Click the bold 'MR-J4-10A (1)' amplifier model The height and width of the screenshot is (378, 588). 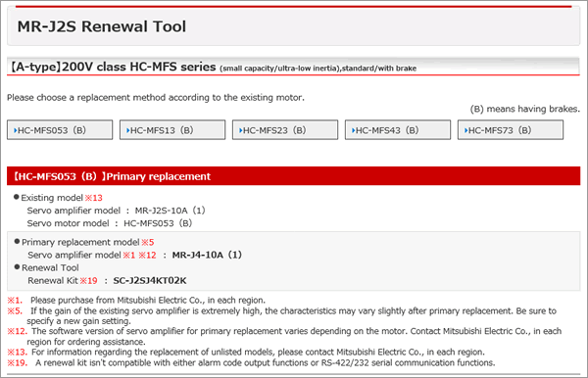pos(207,256)
